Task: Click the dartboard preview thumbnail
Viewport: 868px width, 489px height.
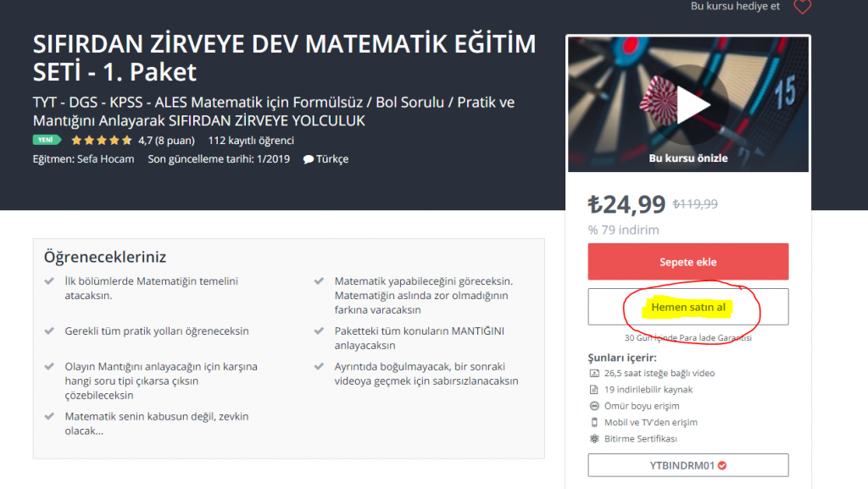Action: 688,104
